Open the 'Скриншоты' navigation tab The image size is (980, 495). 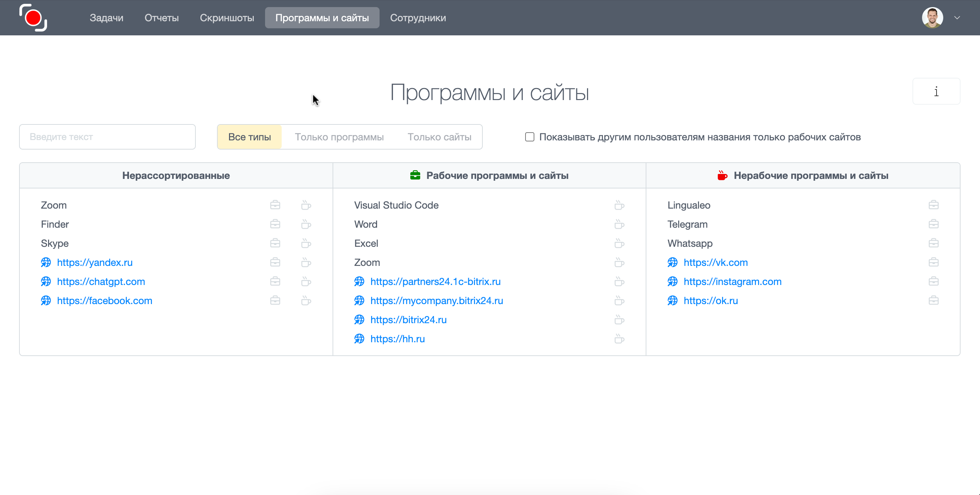click(x=227, y=18)
